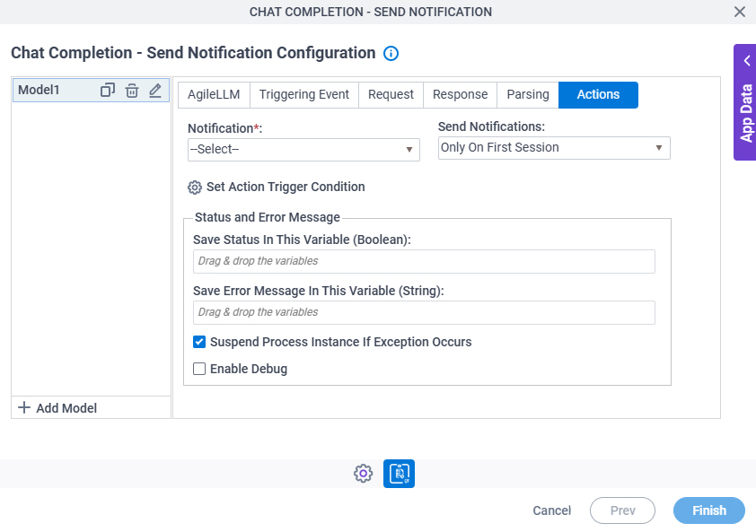Click the Finish button
Viewport: 756px width, 532px height.
click(708, 510)
